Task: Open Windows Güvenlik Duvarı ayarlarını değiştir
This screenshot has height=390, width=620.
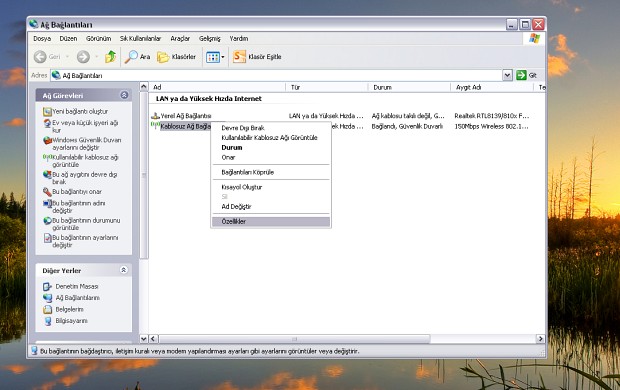Action: 87,144
